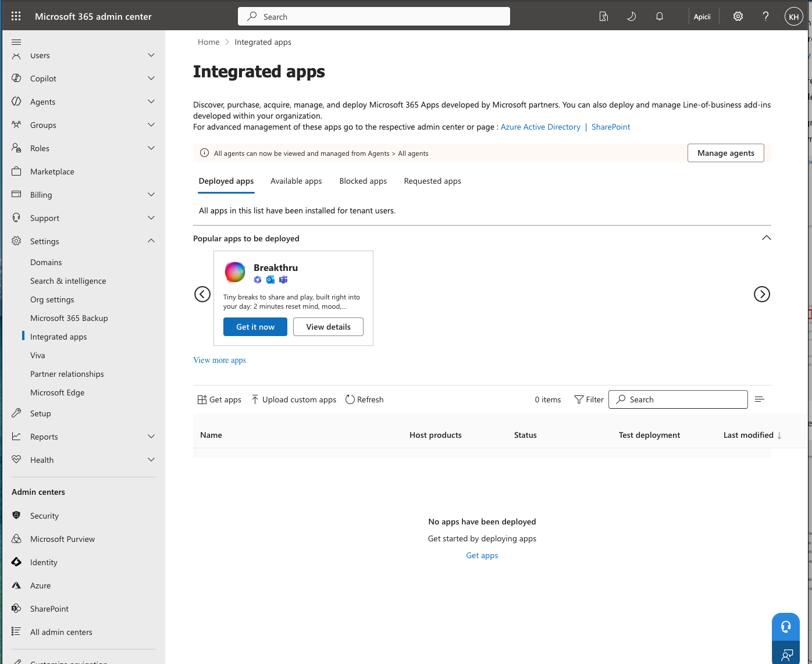
Task: Expand the Copilot section chevron
Action: (151, 78)
